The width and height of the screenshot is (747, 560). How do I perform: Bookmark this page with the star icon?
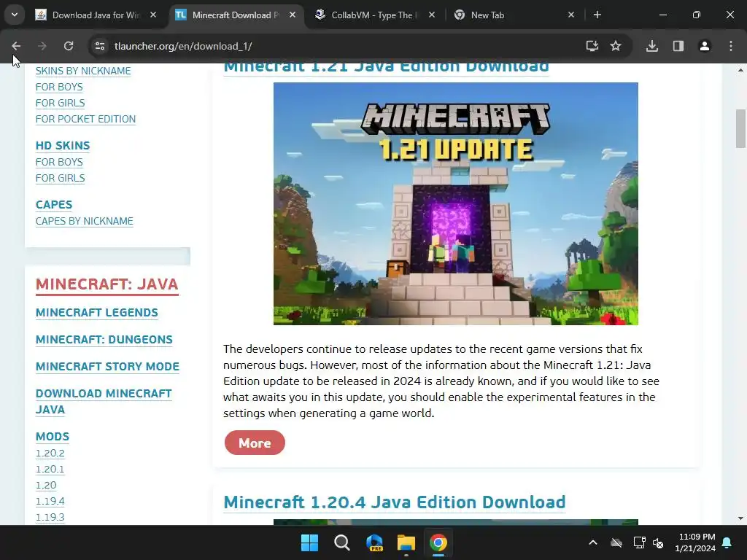[616, 46]
